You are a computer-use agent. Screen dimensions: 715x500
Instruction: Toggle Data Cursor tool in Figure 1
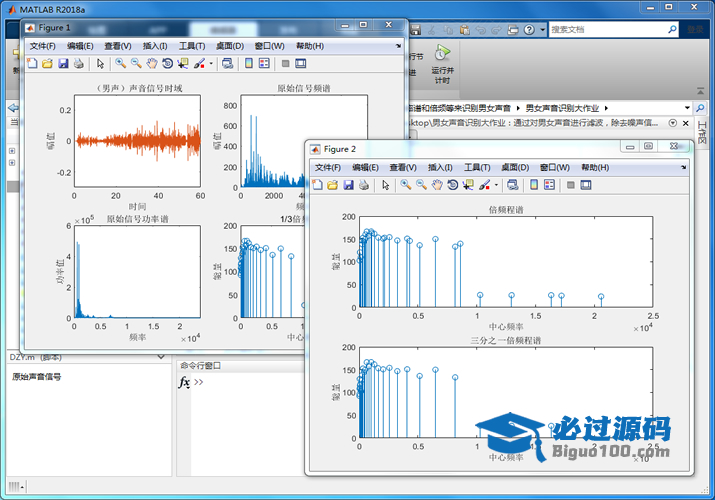coord(183,64)
